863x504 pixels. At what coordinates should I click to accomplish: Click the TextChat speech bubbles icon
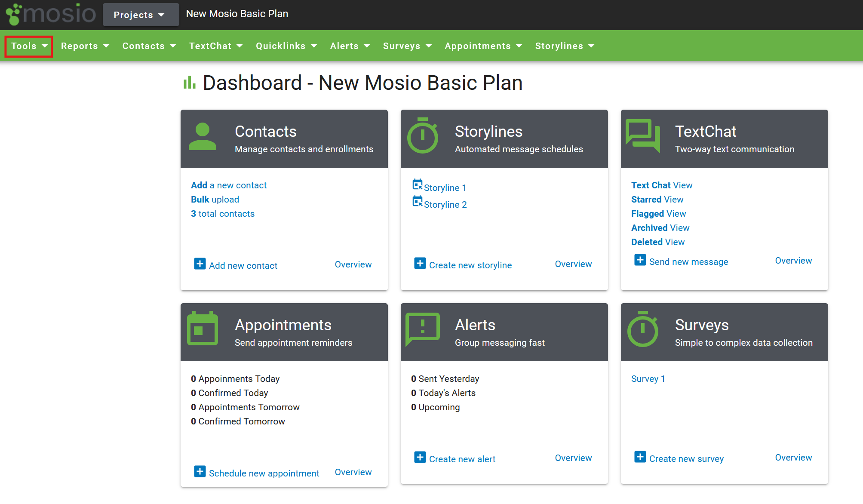pyautogui.click(x=643, y=135)
